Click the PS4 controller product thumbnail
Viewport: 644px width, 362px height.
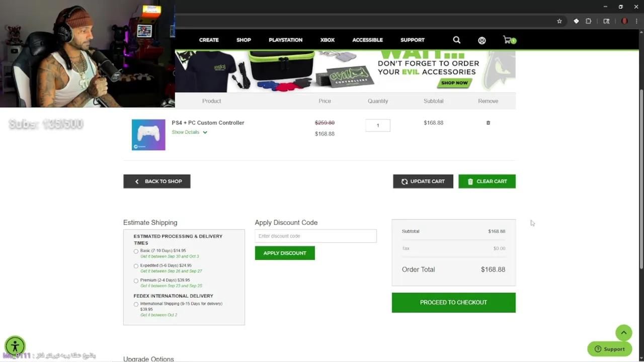click(148, 135)
